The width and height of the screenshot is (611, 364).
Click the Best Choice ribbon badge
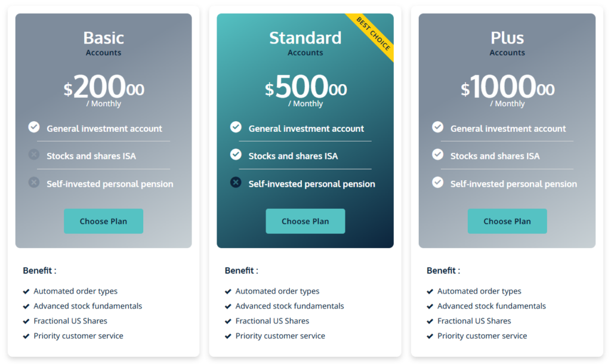tap(374, 34)
